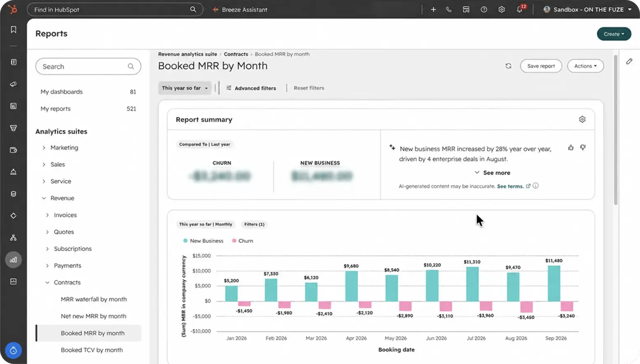Open the marketplace icon in top bar
This screenshot has width=640, height=364.
pos(466,9)
